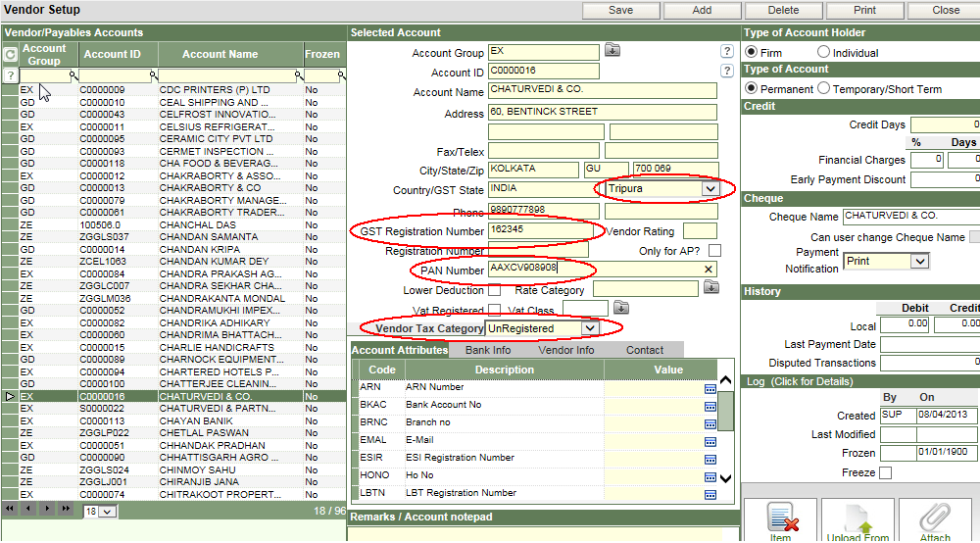Select Permanent account type

tap(752, 88)
